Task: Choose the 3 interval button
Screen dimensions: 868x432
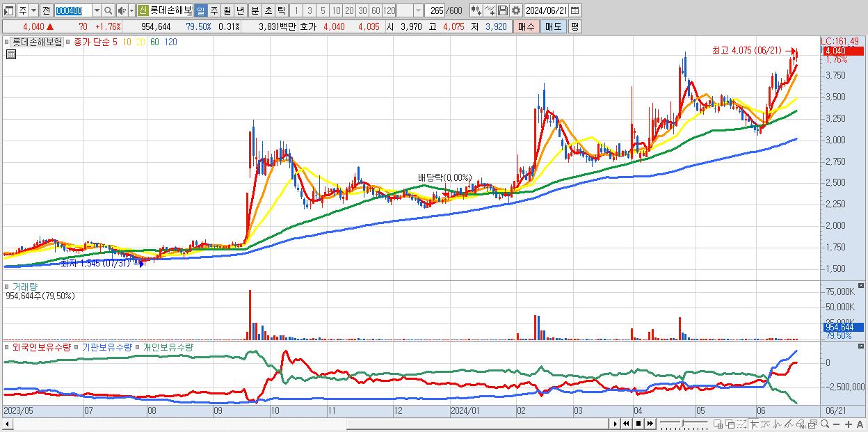Action: pos(310,10)
